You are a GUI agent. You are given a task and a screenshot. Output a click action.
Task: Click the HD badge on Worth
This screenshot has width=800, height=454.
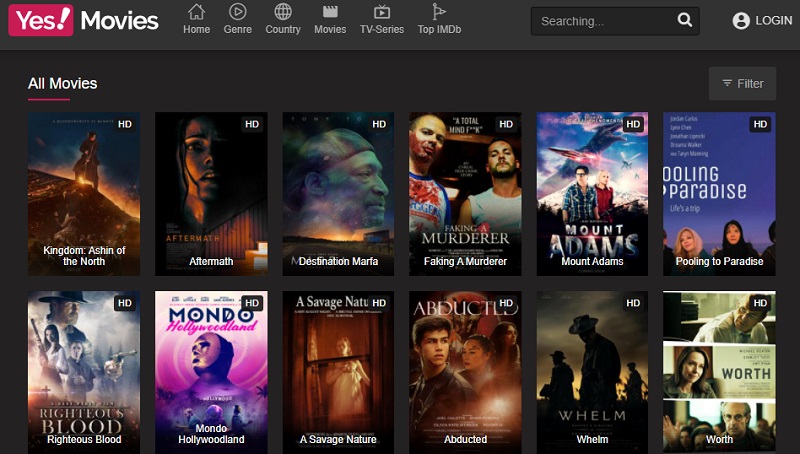point(760,303)
